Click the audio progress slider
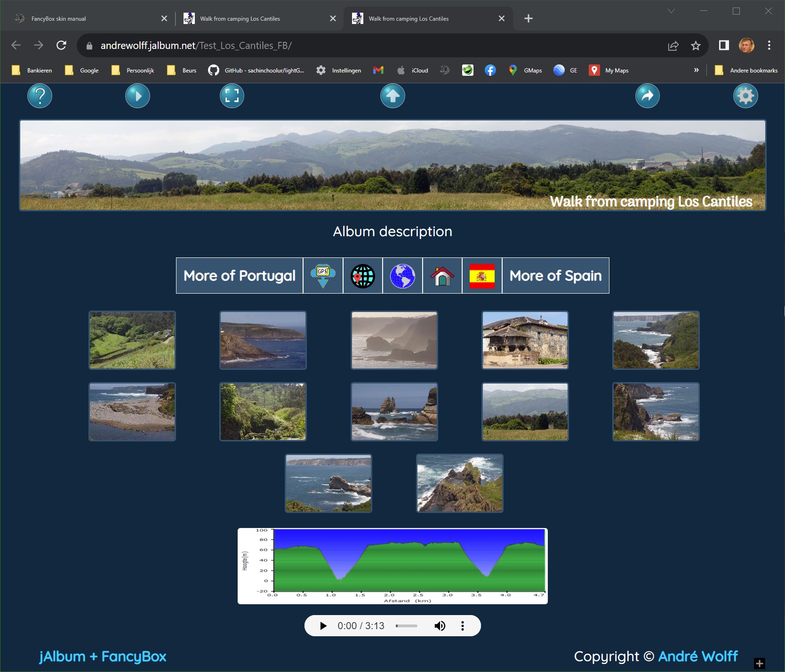 click(x=407, y=626)
